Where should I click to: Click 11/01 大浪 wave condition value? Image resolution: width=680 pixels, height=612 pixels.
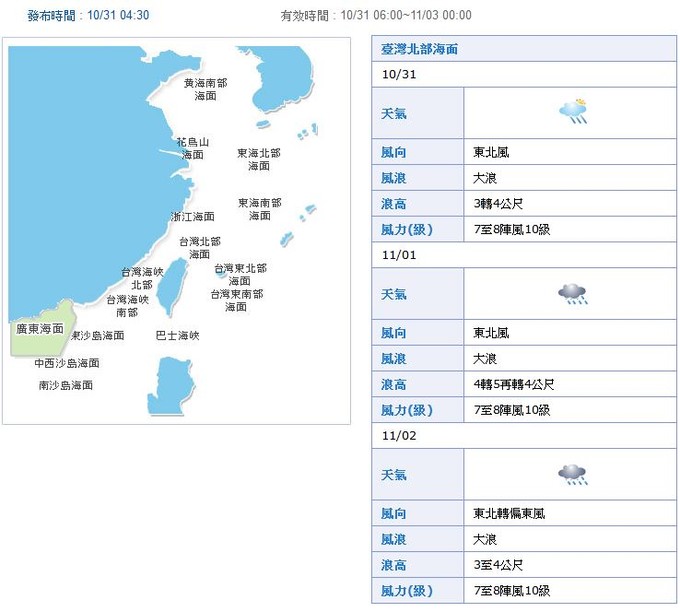point(485,359)
